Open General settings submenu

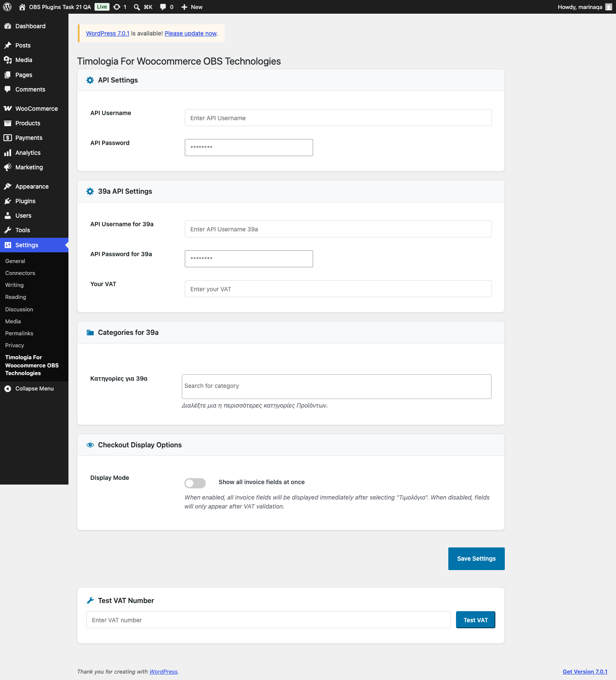[x=15, y=261]
